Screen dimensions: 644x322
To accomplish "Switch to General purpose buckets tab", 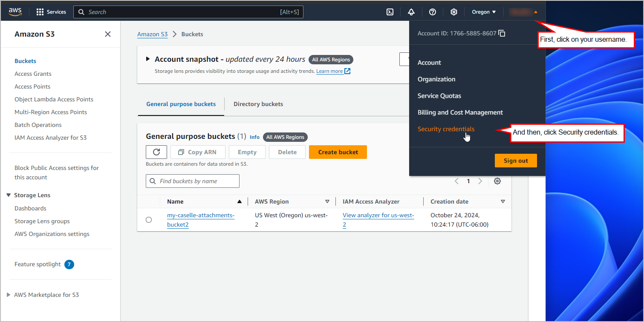I will pos(181,104).
